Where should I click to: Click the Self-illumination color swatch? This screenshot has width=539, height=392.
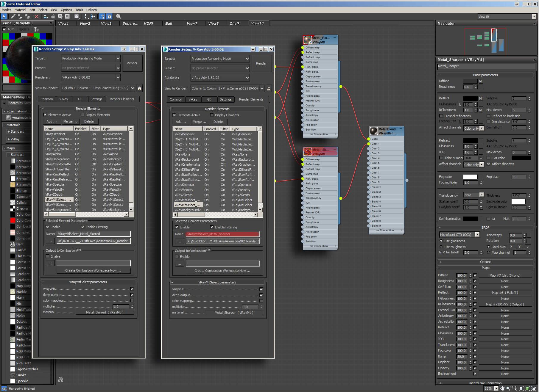pyautogui.click(x=470, y=219)
